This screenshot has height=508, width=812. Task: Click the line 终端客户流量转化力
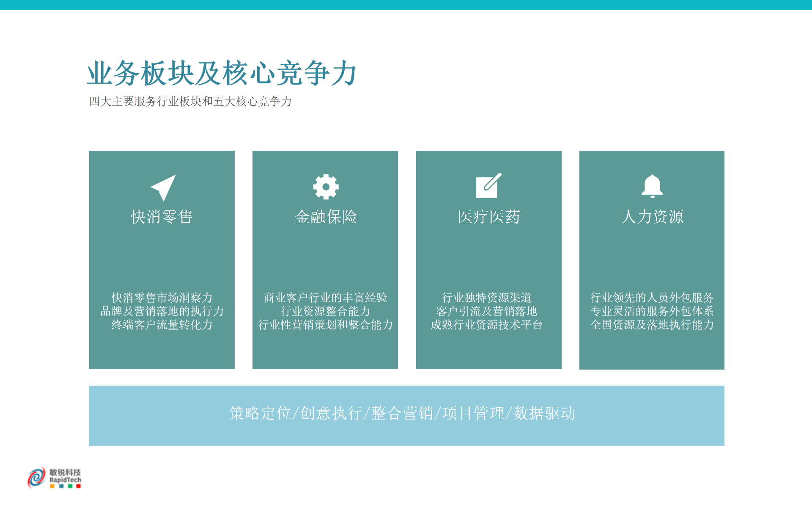point(162,325)
